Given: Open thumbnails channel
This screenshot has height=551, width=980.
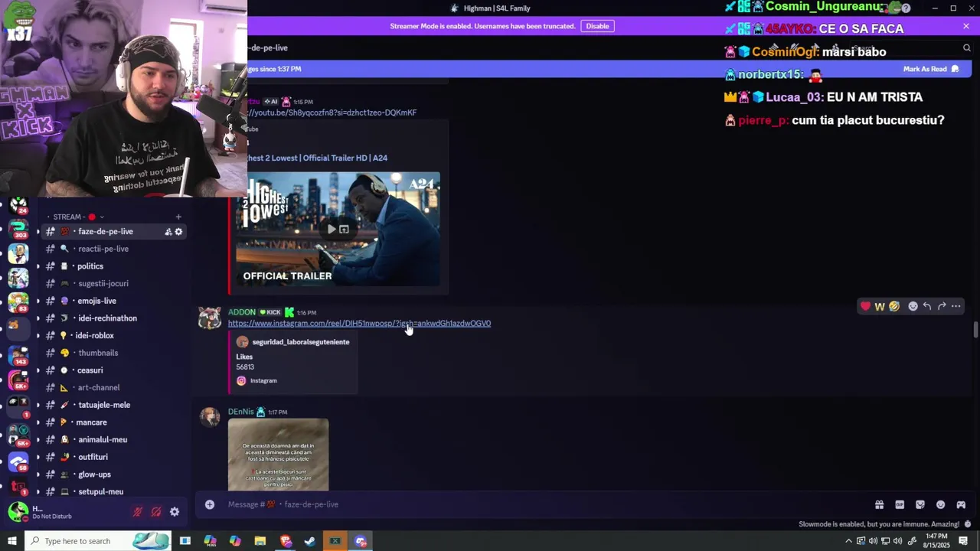Looking at the screenshot, I should 113,353.
